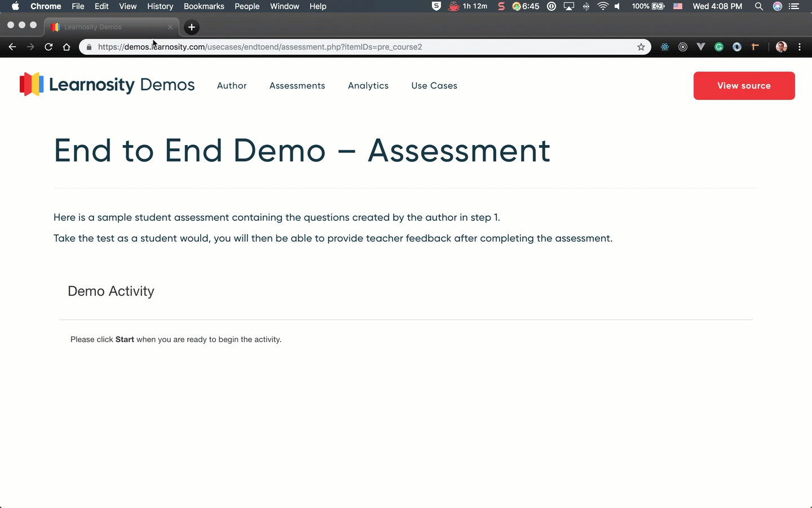This screenshot has width=812, height=508.
Task: Open Siri from the menu bar
Action: 778,6
